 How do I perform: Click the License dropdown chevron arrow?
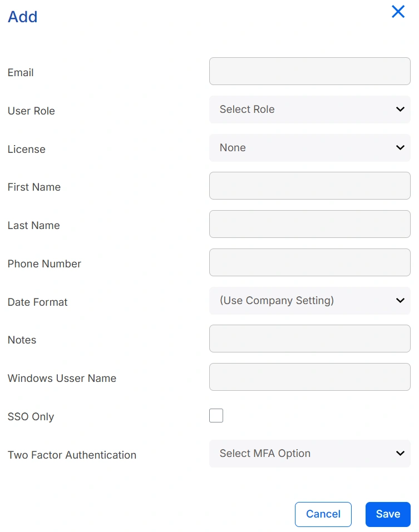click(400, 147)
